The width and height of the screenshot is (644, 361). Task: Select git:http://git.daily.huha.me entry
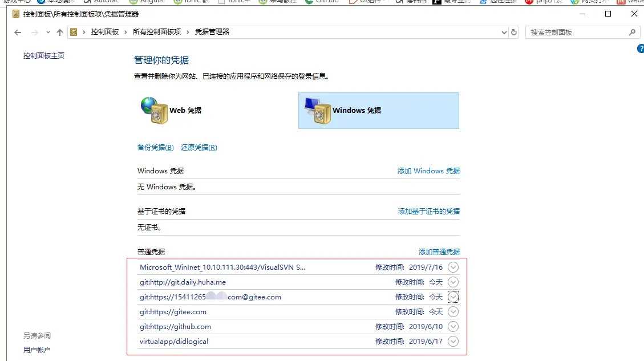(183, 282)
